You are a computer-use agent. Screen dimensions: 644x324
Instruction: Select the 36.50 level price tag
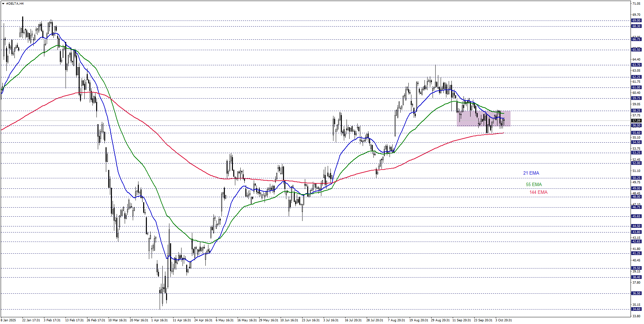coord(636,293)
